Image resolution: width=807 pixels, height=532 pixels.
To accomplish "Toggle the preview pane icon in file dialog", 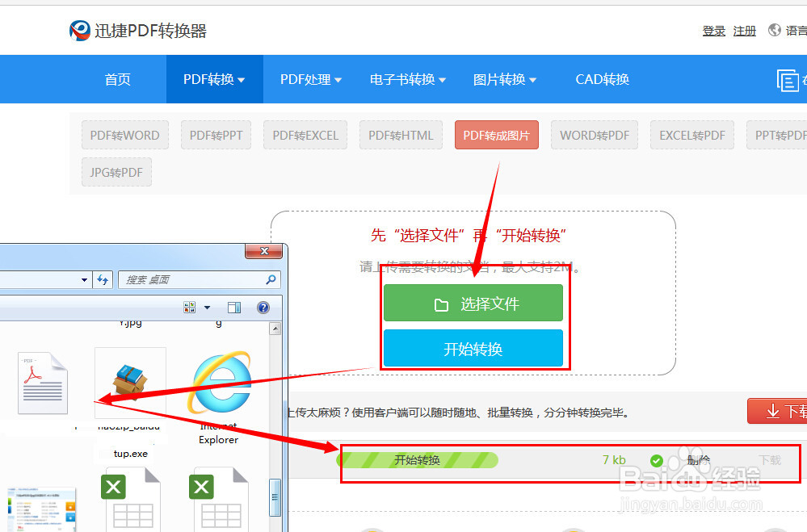I will click(234, 307).
